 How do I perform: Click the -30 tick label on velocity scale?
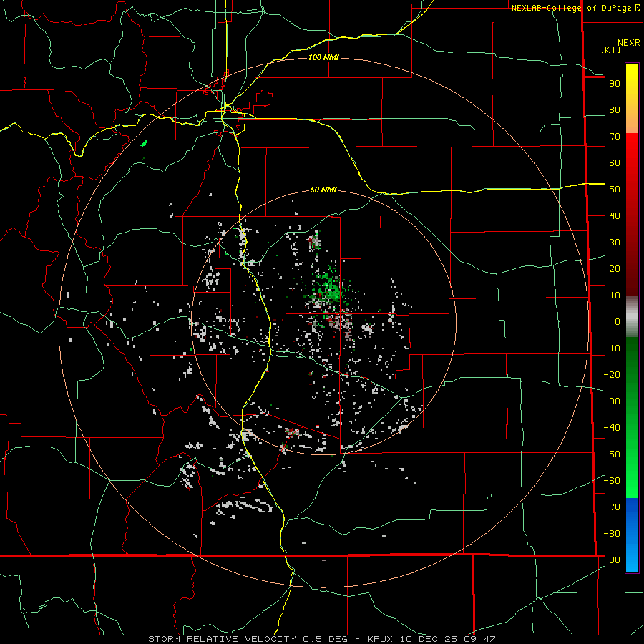[612, 401]
